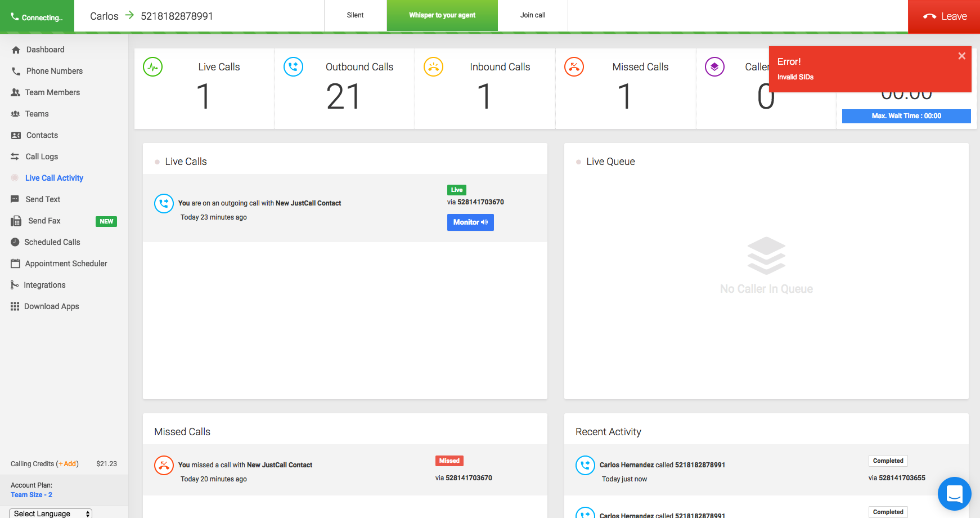
Task: Select Join call mode
Action: click(x=533, y=15)
